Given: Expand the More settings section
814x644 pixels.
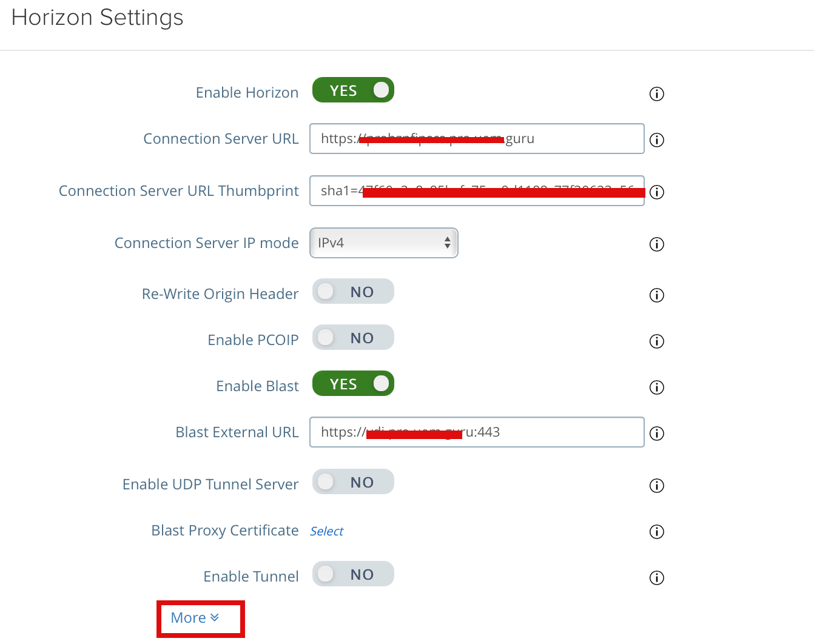Looking at the screenshot, I should [x=195, y=618].
